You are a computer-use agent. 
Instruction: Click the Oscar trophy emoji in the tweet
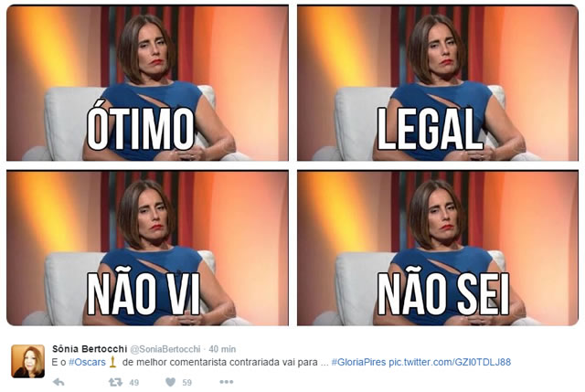pos(112,362)
